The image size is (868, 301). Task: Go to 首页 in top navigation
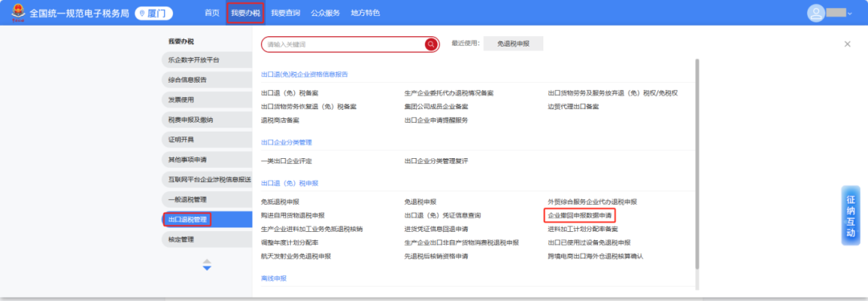point(211,13)
